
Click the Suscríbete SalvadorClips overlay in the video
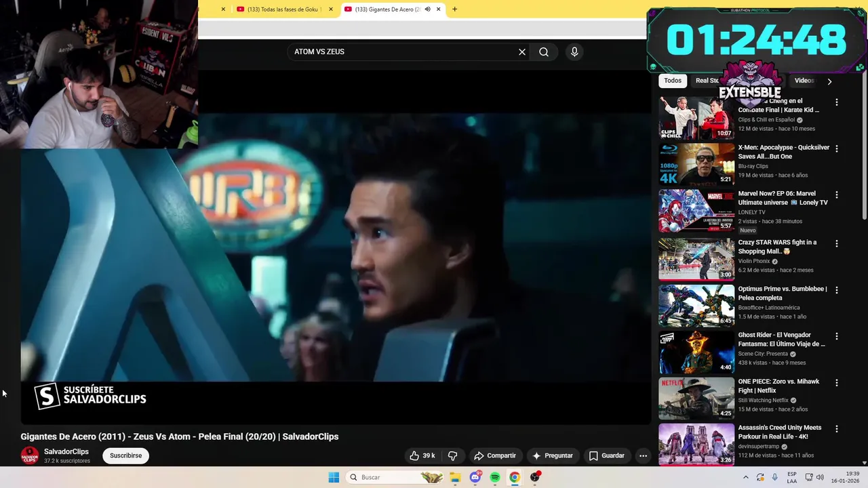pos(91,396)
